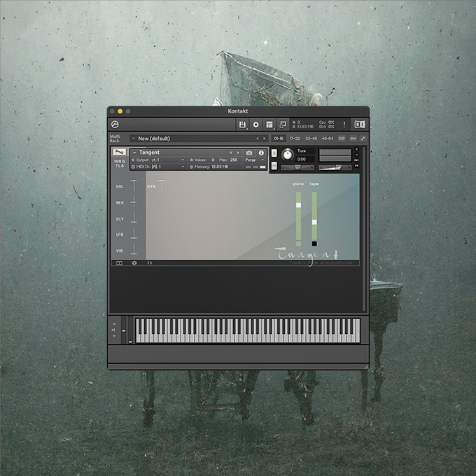
Task: Click the keyboard octave up arrow
Action: (114, 324)
